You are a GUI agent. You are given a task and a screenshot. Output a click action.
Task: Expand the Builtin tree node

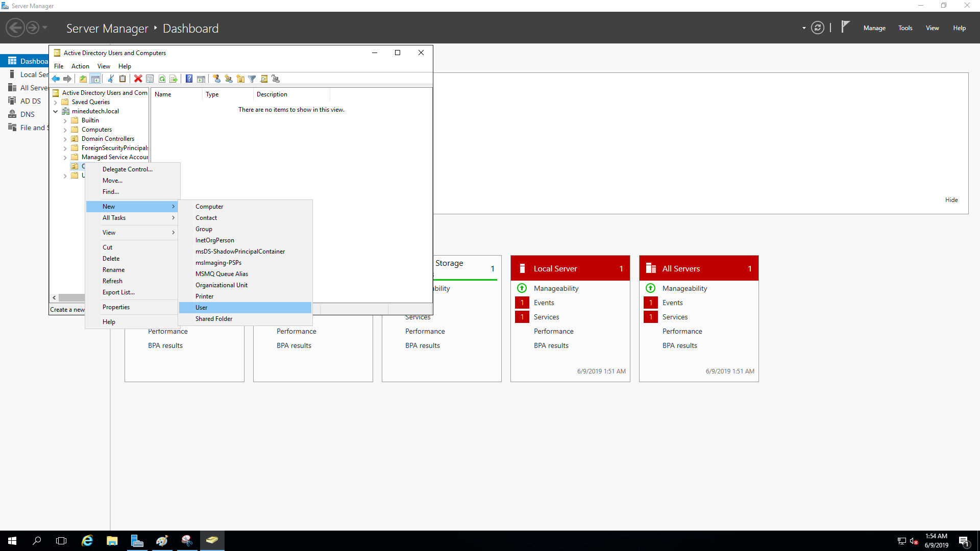pyautogui.click(x=65, y=121)
